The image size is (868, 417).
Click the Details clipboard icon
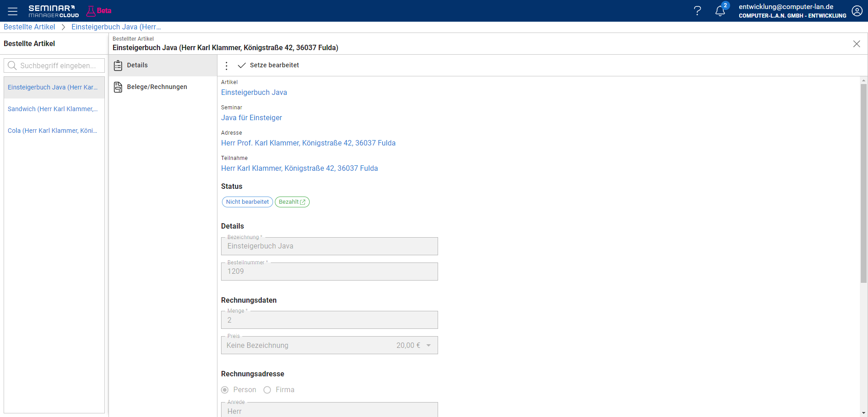pyautogui.click(x=118, y=65)
